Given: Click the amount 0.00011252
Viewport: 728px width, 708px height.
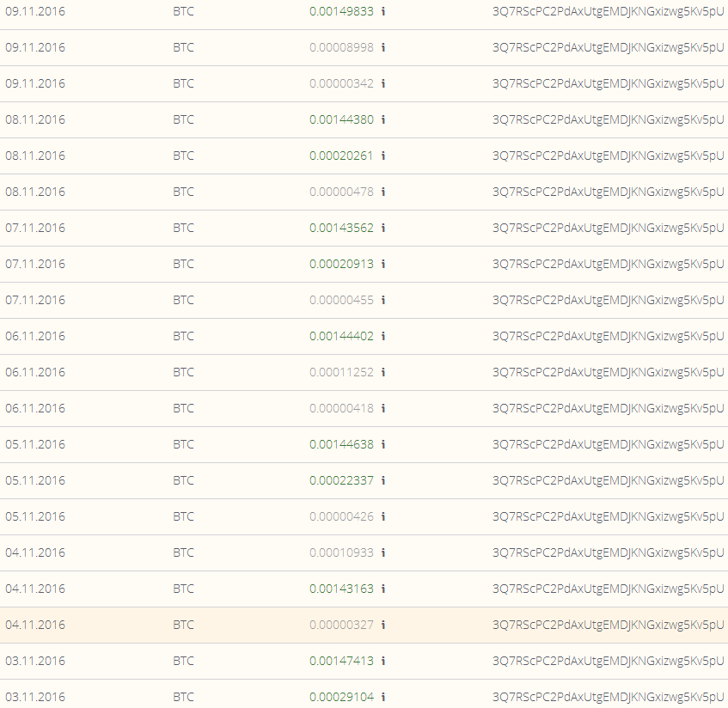Looking at the screenshot, I should click(341, 372).
